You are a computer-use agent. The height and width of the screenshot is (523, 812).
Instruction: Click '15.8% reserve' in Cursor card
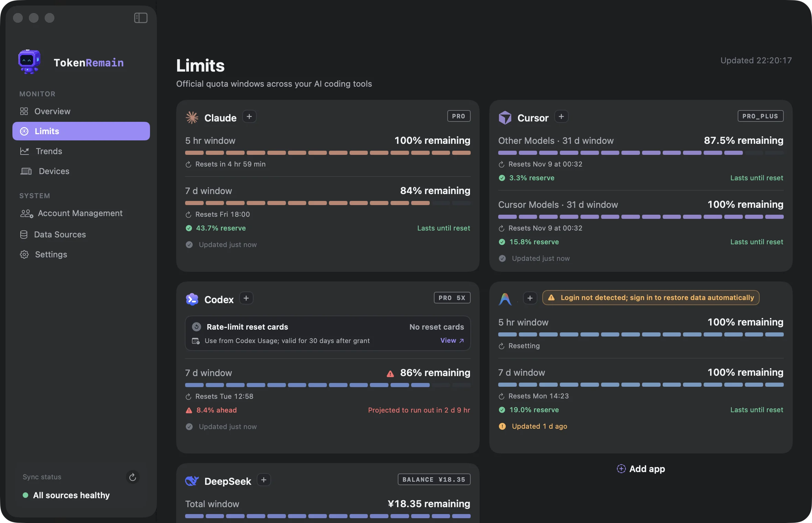coord(534,242)
